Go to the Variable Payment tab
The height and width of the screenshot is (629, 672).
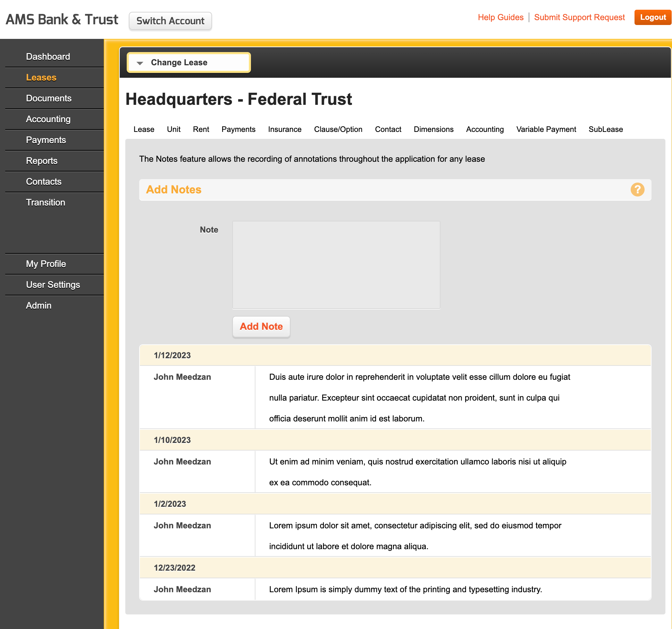(x=546, y=129)
